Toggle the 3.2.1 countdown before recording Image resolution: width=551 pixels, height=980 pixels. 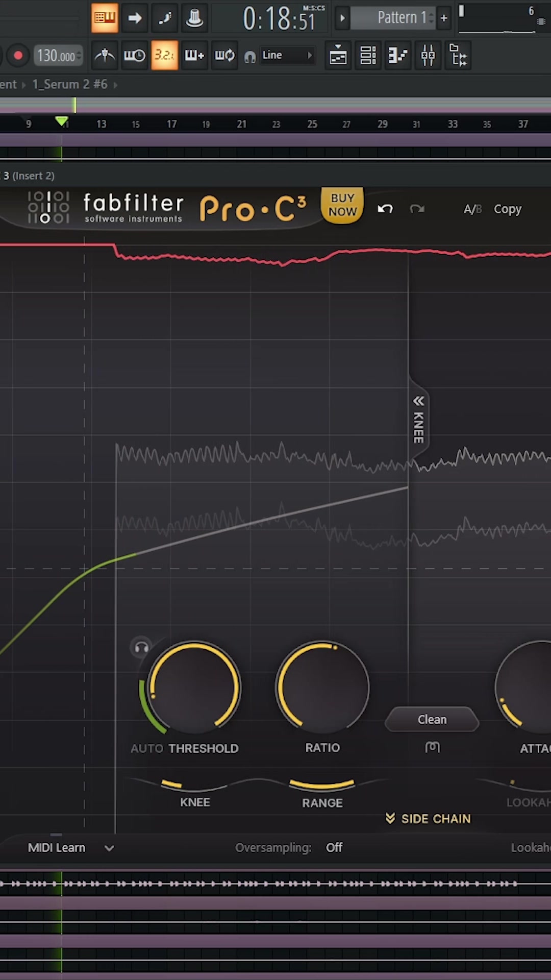click(165, 55)
